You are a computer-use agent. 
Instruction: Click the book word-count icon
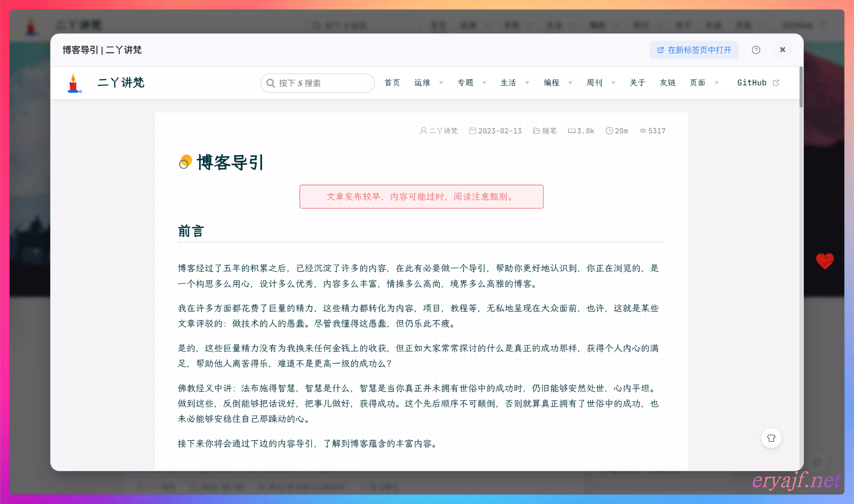click(572, 131)
